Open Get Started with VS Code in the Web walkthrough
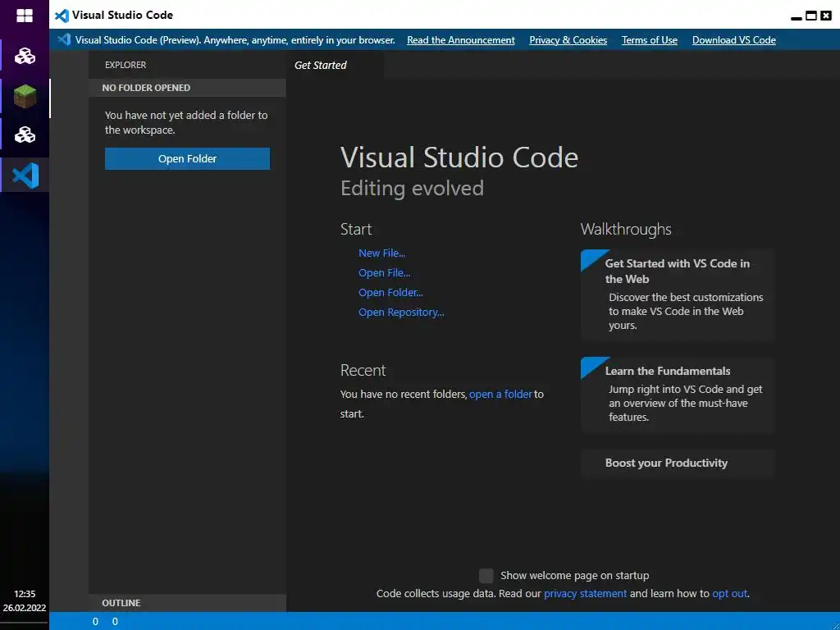The image size is (840, 630). coord(678,294)
